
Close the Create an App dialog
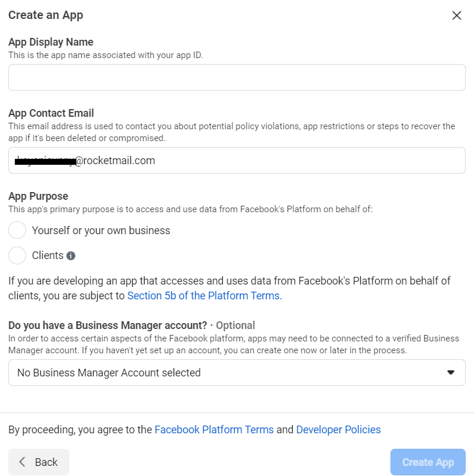[456, 15]
